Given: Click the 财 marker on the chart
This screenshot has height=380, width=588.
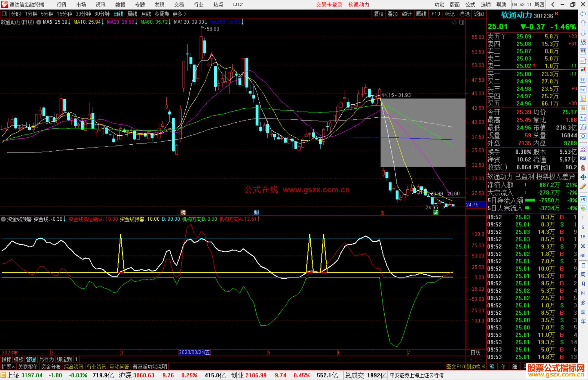Looking at the screenshot, I should pos(256,212).
